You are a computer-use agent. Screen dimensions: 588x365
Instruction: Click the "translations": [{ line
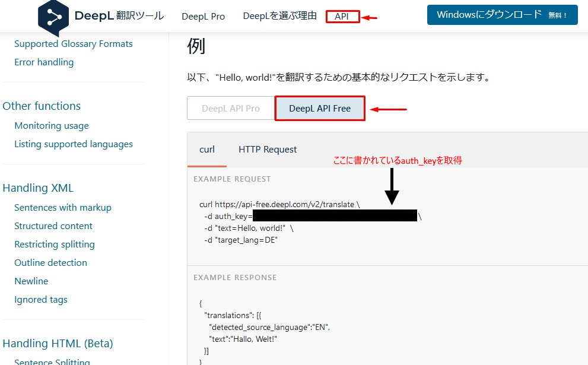[233, 315]
